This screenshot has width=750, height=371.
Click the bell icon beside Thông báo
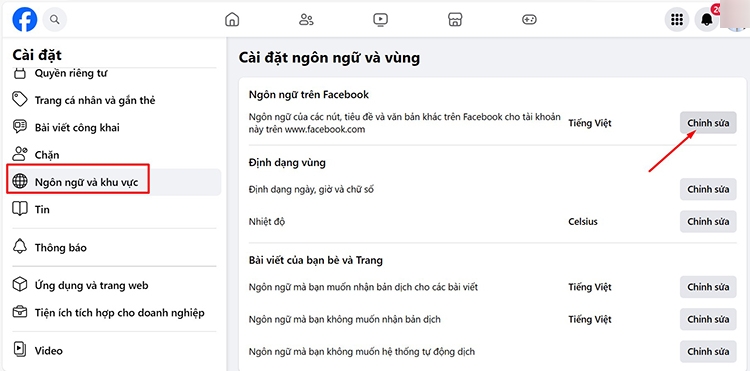[20, 247]
